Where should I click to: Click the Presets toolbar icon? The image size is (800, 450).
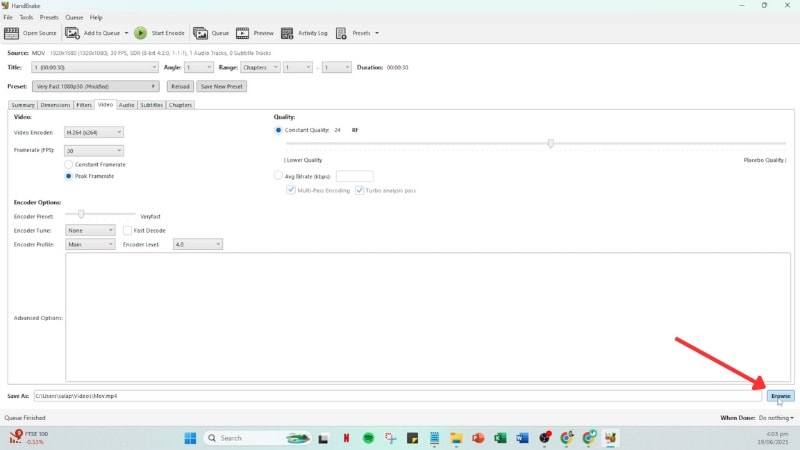coord(341,33)
